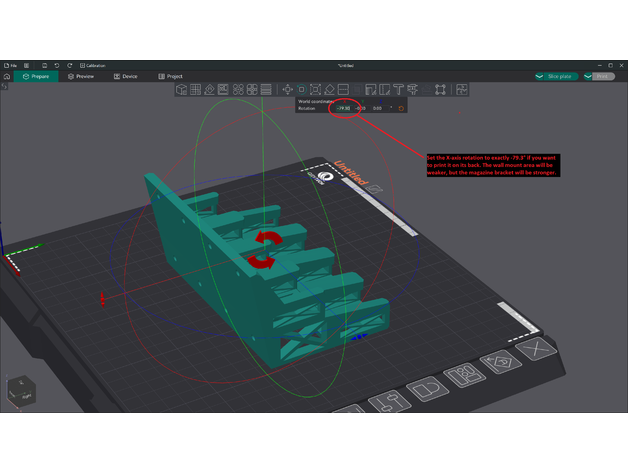Open the Text shape tool

click(x=398, y=90)
